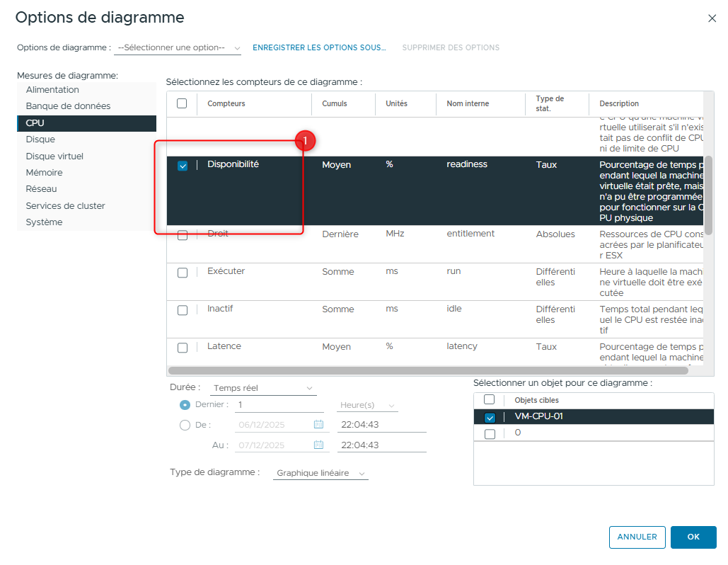
Task: Uncheck the VM-CPU-01 target object
Action: (490, 418)
